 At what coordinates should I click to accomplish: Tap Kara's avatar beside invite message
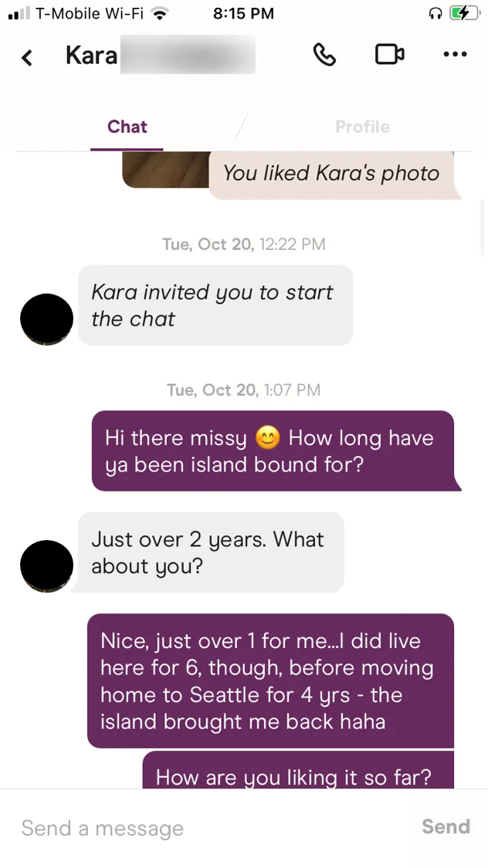(x=46, y=319)
